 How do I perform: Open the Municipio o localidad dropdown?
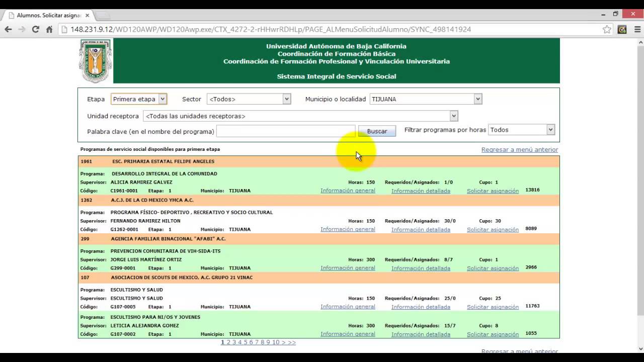(x=426, y=99)
